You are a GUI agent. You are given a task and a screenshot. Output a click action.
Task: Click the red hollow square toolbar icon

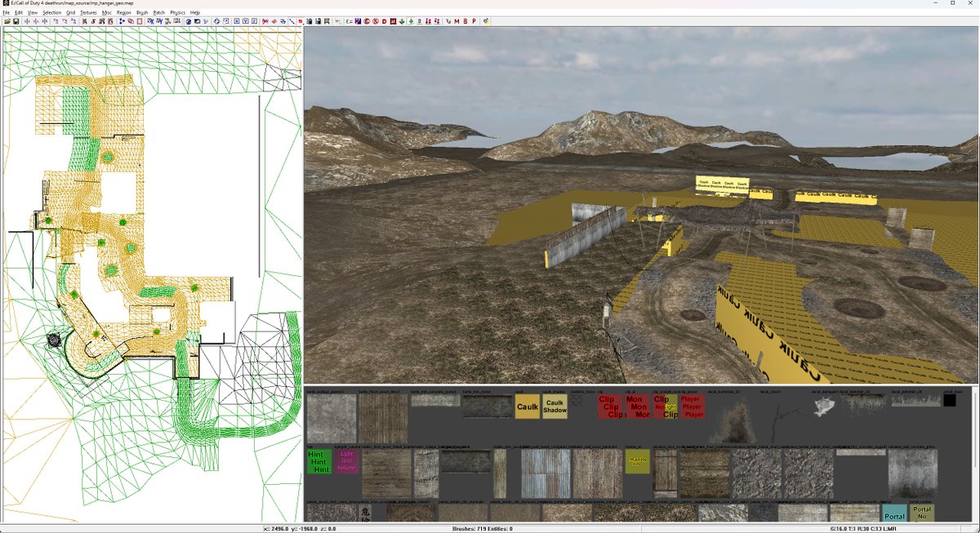[140, 21]
